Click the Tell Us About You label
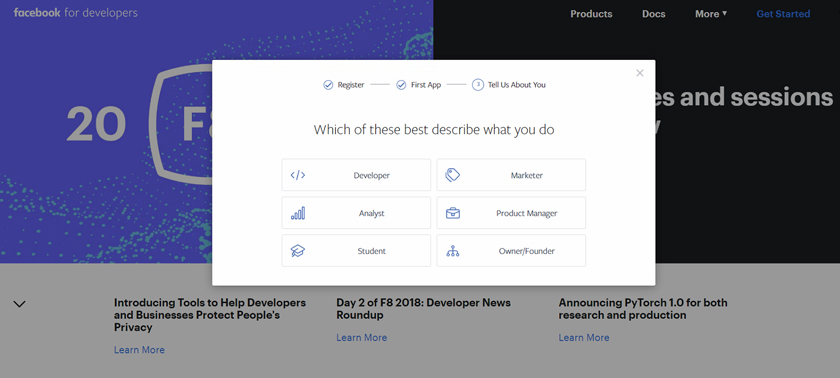The image size is (840, 378). coord(516,85)
